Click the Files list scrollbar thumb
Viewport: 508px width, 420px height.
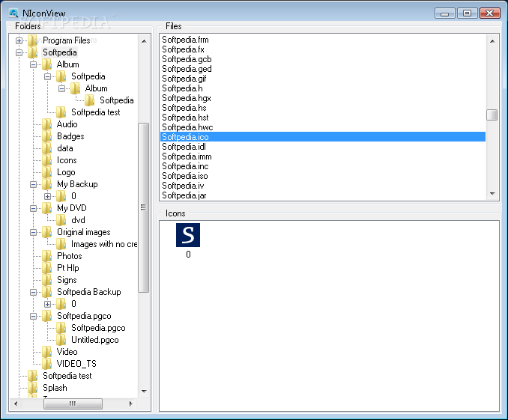[492, 115]
